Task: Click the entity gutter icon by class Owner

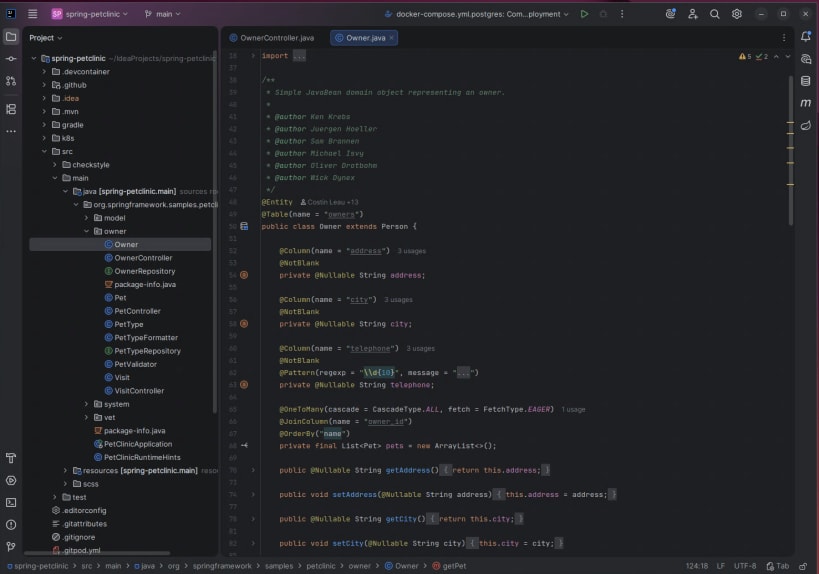Action: pos(244,226)
